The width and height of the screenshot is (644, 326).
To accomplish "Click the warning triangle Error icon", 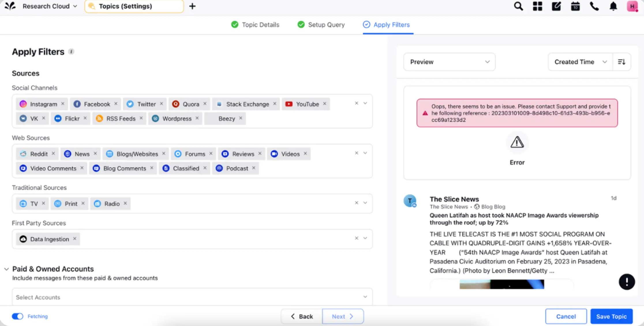I will tap(517, 142).
